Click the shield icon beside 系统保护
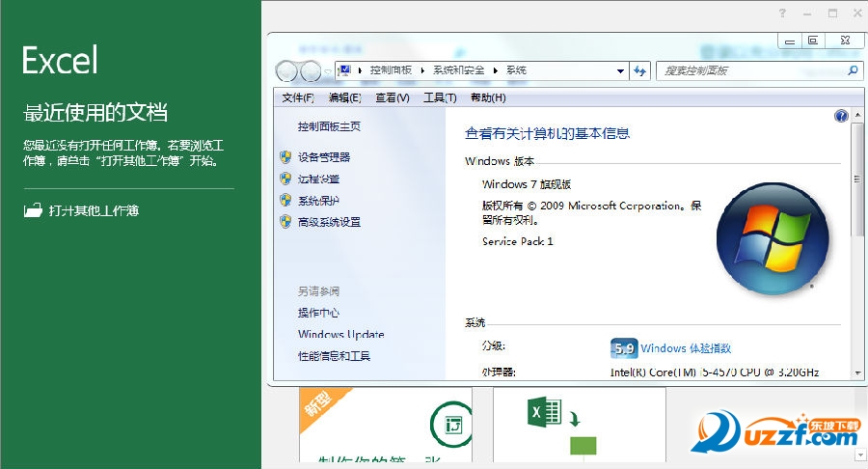 click(x=285, y=201)
